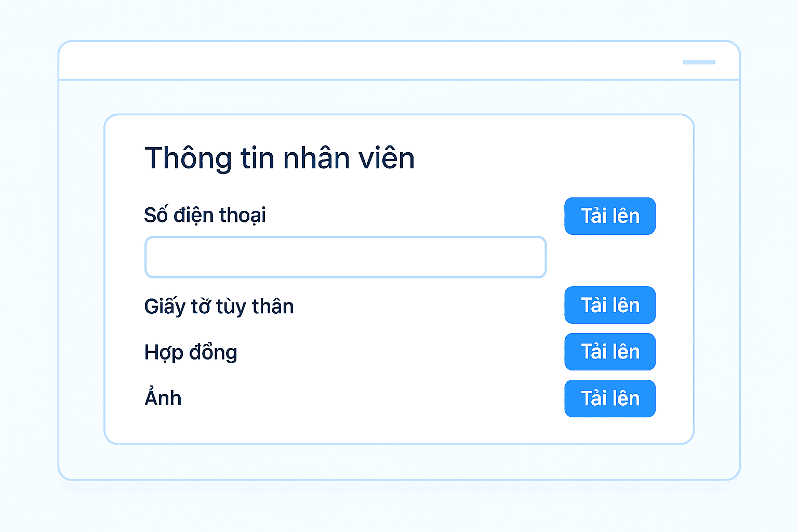Click the word Thông in the heading
Viewport: 798px width, 532px height.
tap(188, 158)
